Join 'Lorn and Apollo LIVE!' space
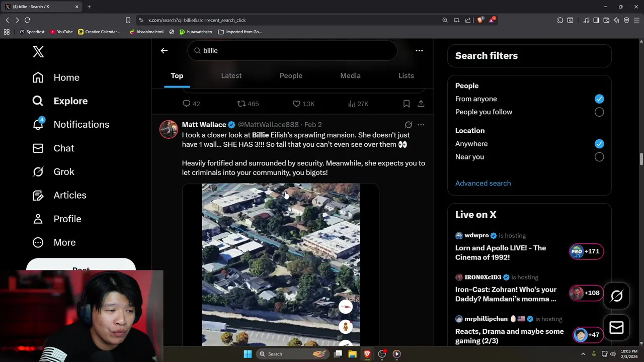Viewport: 644px width, 362px height. (x=501, y=252)
